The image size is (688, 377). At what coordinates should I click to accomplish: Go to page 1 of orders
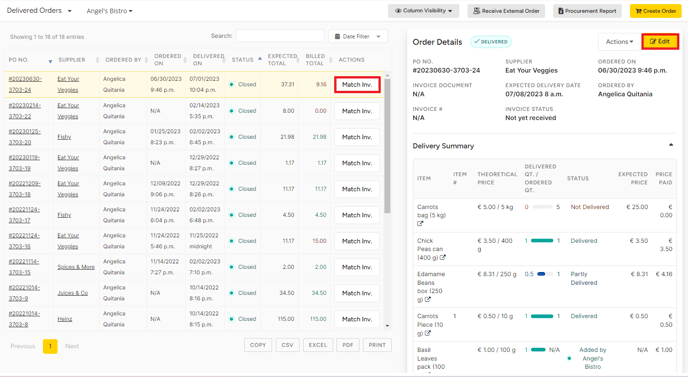click(50, 346)
